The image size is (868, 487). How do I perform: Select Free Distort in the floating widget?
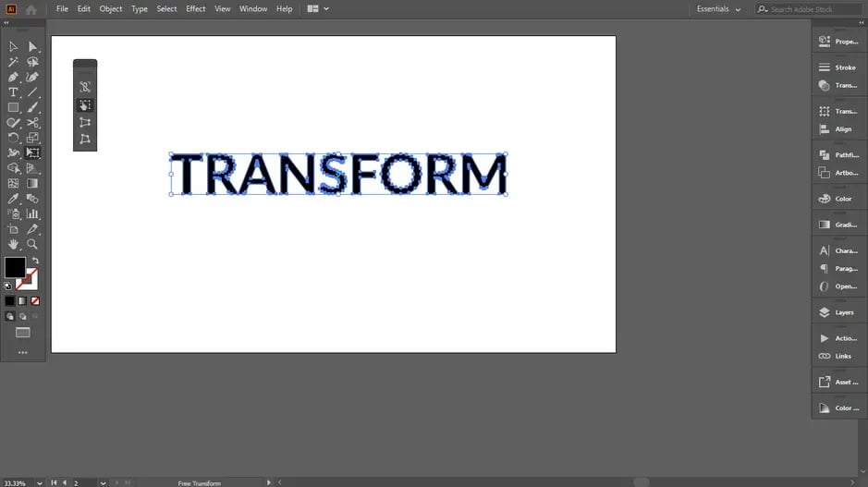point(85,139)
